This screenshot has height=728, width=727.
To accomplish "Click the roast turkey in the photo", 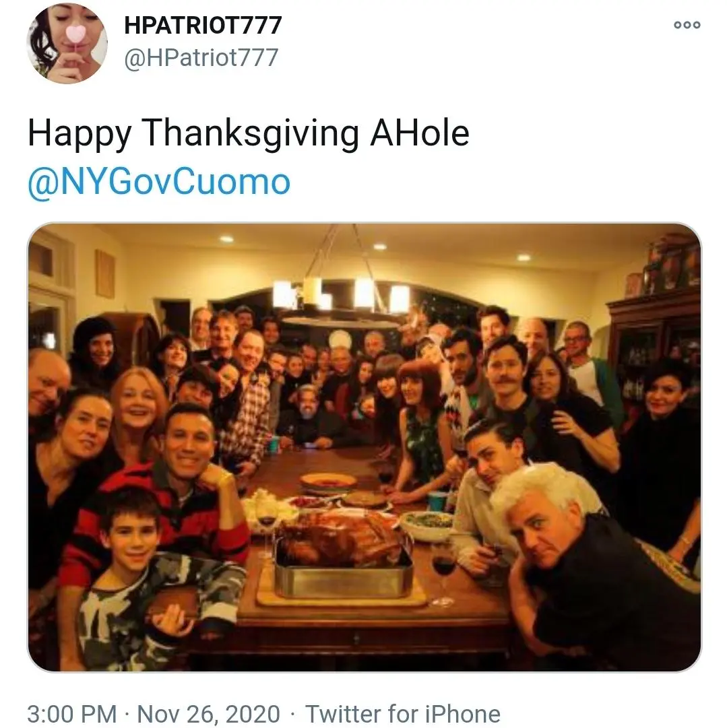I will [x=342, y=538].
